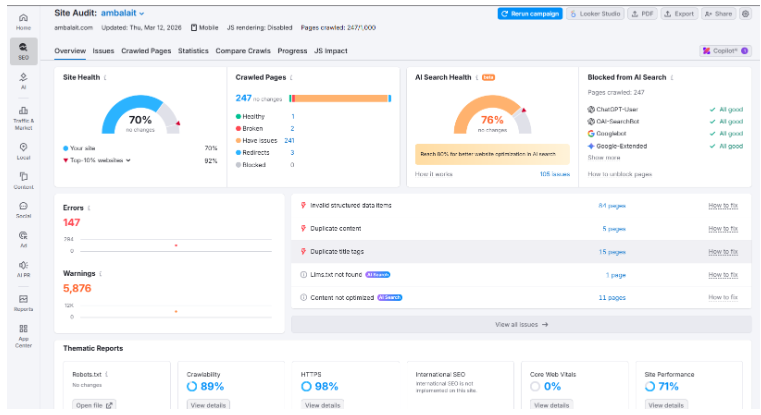Open Reports from the sidebar
The width and height of the screenshot is (761, 415).
click(x=23, y=303)
